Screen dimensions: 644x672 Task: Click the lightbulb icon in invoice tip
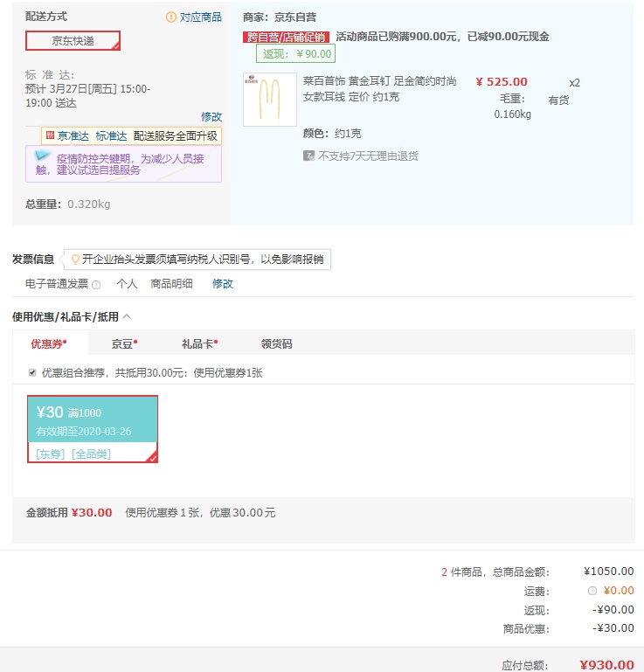point(75,260)
